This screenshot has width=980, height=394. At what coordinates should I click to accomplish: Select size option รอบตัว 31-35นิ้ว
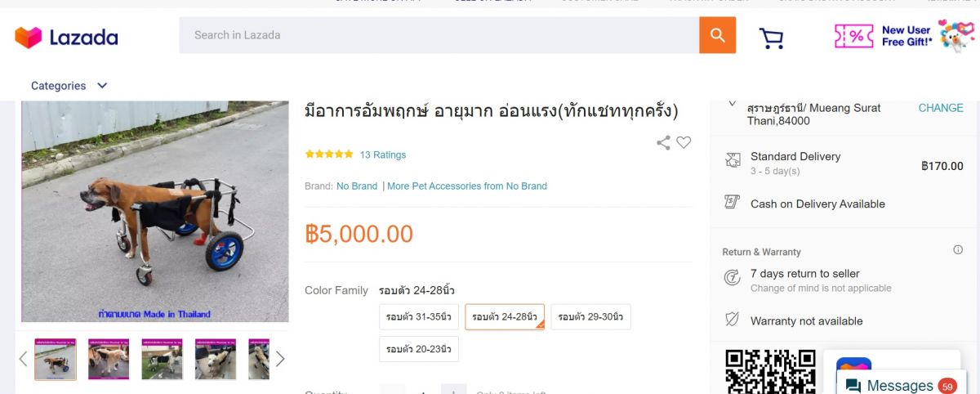[x=419, y=317]
